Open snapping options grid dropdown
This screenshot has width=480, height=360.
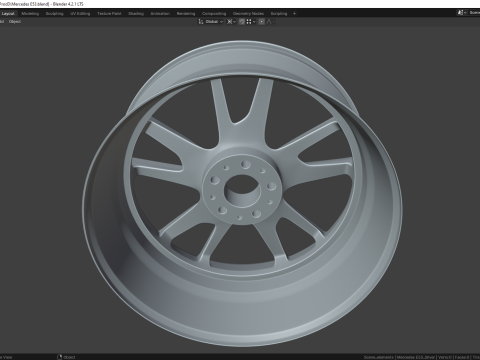coord(251,22)
